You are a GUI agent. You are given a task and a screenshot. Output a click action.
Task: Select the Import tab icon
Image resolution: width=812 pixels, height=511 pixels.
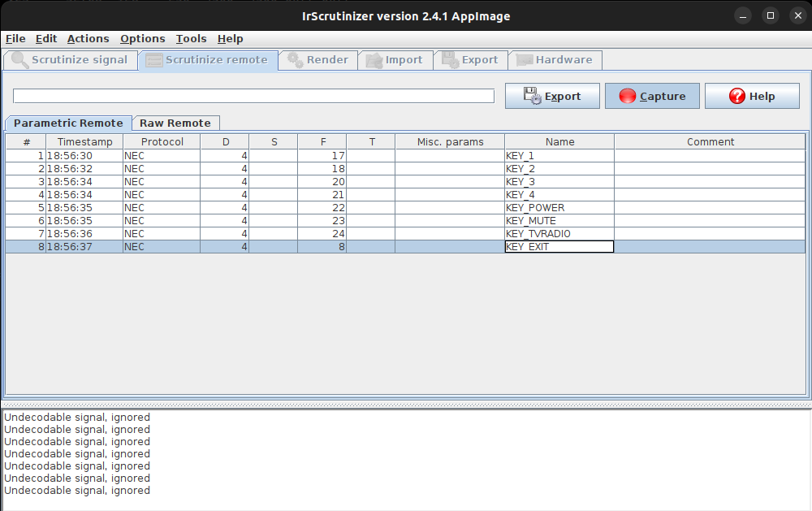374,60
